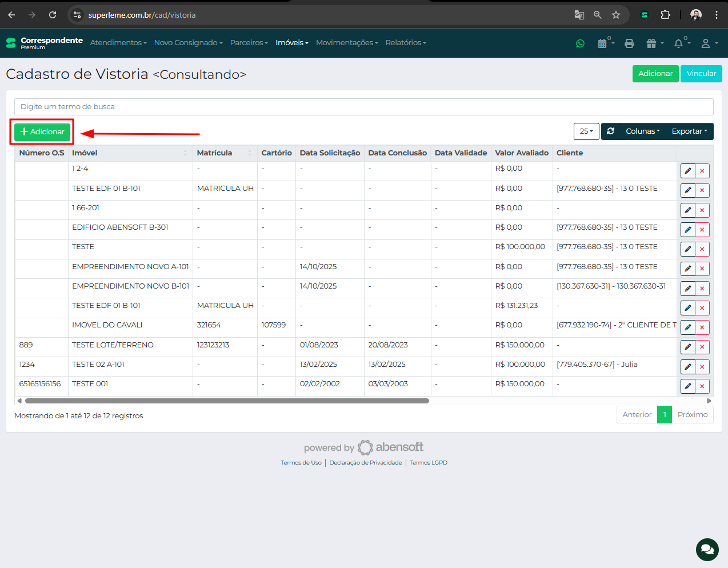Click the calendar icon in the header
The height and width of the screenshot is (568, 728).
pyautogui.click(x=602, y=43)
